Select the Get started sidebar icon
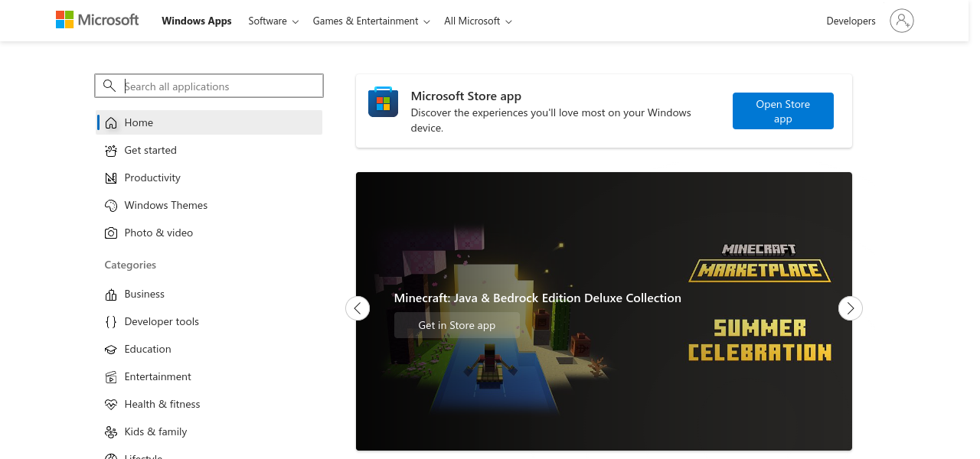The width and height of the screenshot is (980, 459). [x=111, y=151]
